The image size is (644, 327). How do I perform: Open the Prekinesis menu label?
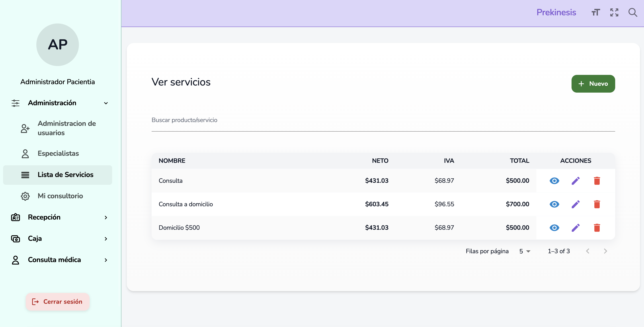click(556, 12)
